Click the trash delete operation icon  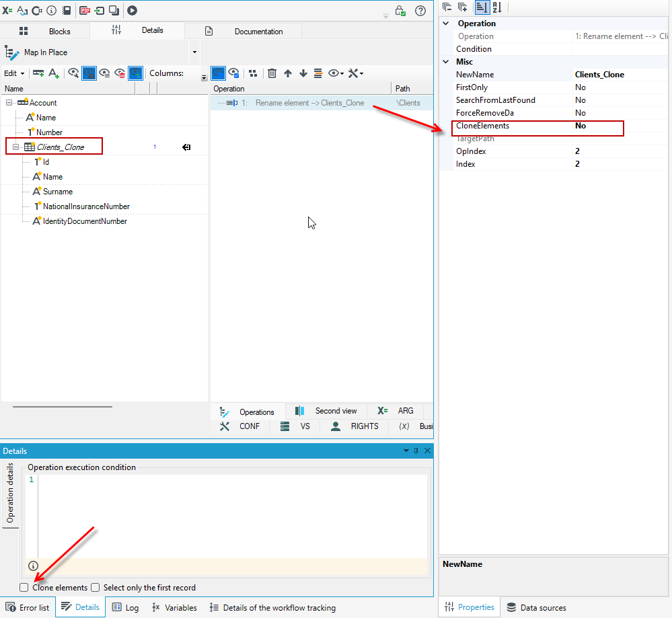(x=272, y=73)
